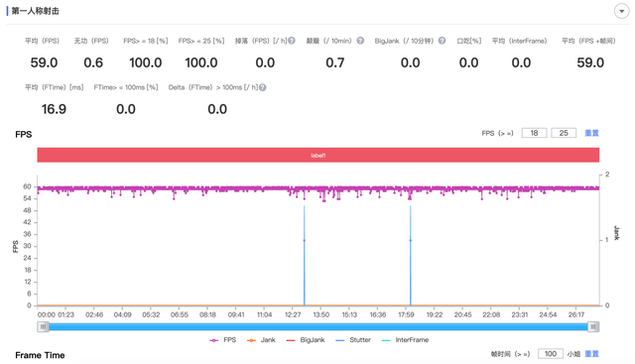Edit the FPS threshold field showing 18
Image resolution: width=635 pixels, height=364 pixels.
(x=534, y=133)
